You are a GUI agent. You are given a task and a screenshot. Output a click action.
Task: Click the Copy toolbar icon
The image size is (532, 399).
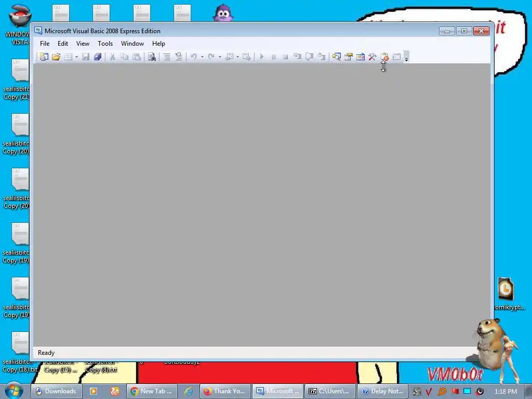click(x=125, y=57)
